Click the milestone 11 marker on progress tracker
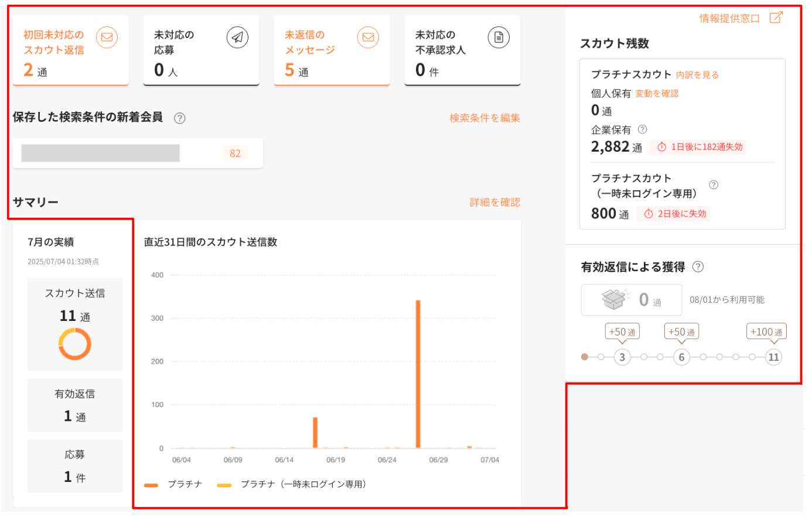Screen dimensions: 812x520 [x=773, y=357]
